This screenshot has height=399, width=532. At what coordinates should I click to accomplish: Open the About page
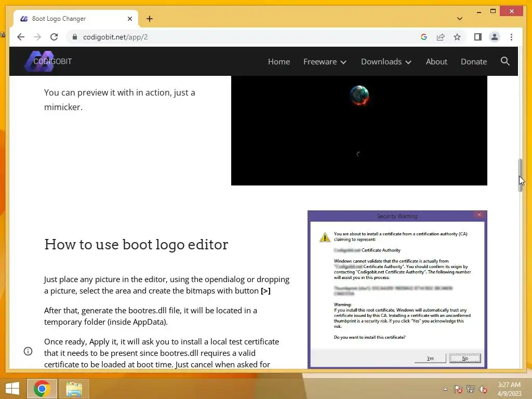436,61
